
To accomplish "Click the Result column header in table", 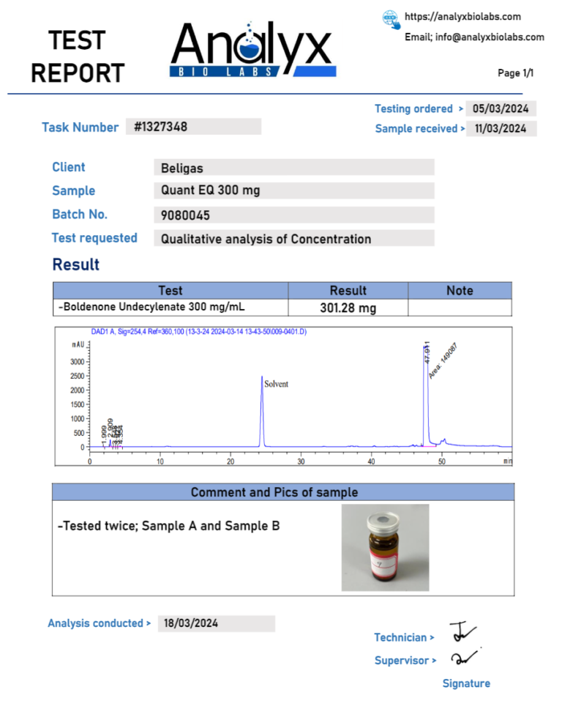I will click(x=348, y=291).
